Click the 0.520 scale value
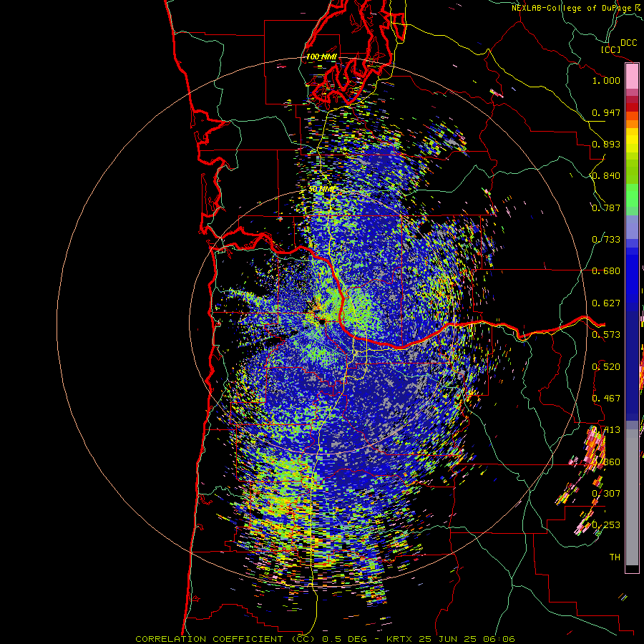This screenshot has width=644, height=644. click(x=606, y=367)
